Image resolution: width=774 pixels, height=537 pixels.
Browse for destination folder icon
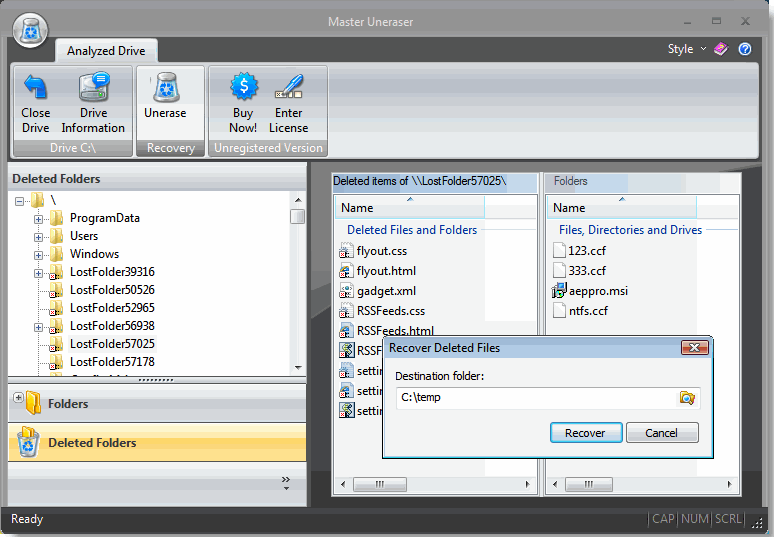687,398
